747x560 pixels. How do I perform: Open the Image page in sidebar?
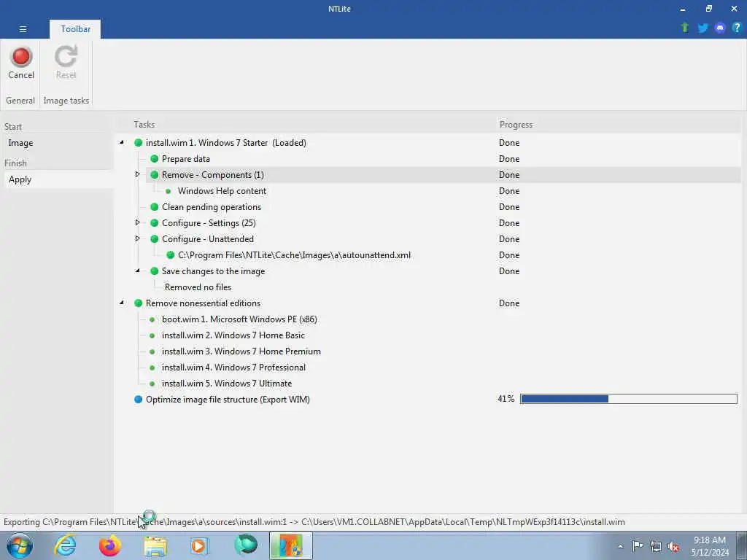(x=58, y=143)
